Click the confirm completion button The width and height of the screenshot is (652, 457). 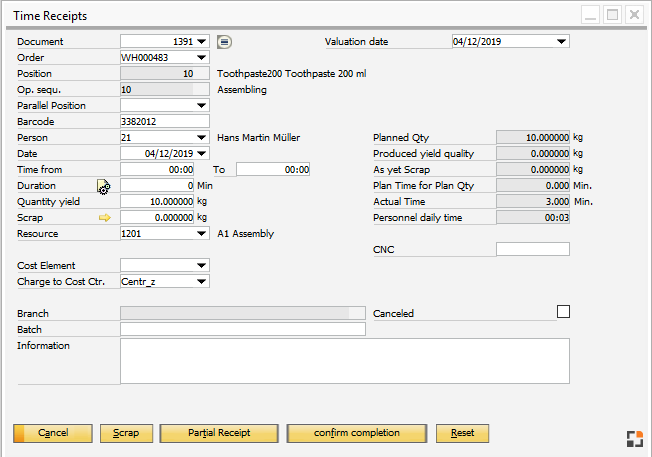tap(356, 433)
